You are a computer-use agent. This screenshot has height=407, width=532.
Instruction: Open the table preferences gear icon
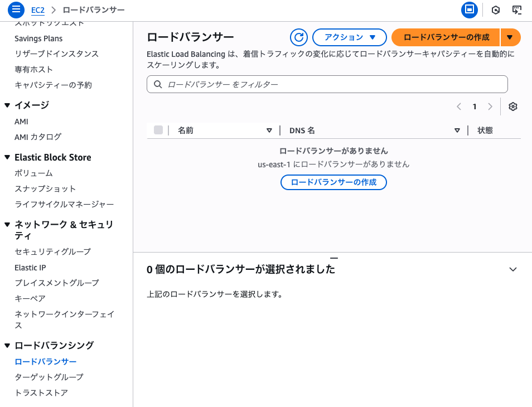(512, 106)
